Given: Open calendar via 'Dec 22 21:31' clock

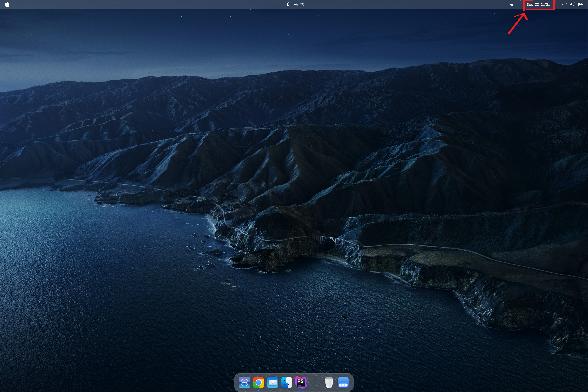Looking at the screenshot, I should point(538,4).
